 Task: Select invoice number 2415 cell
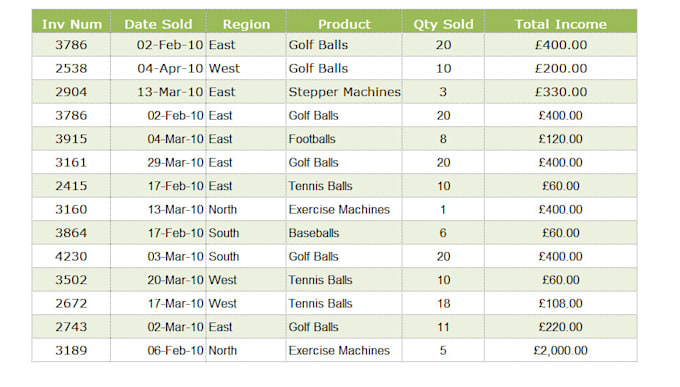(71, 186)
